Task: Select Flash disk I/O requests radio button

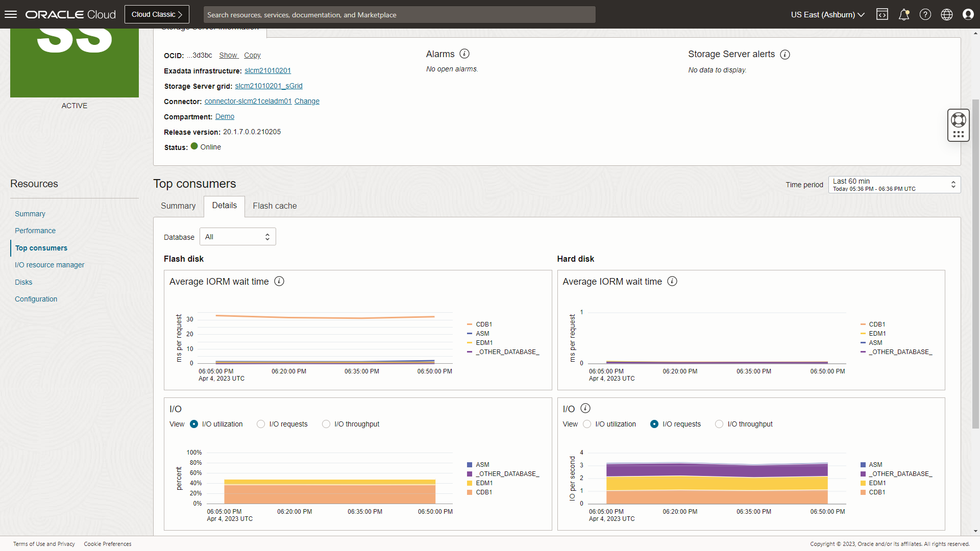Action: tap(261, 424)
